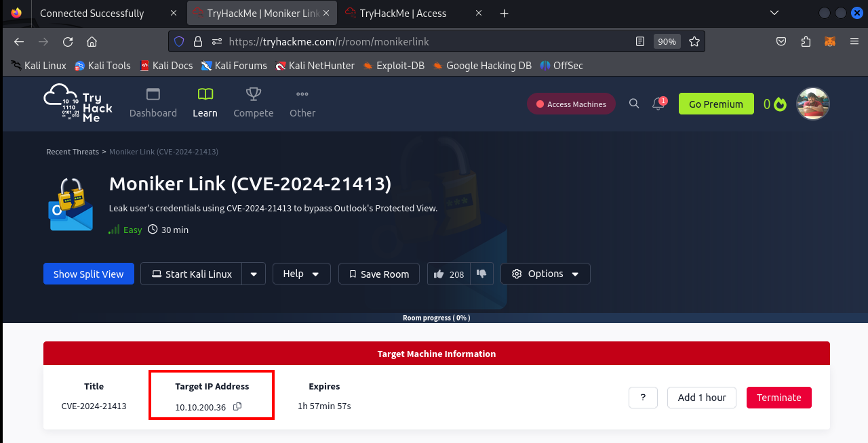Click the Room progress bar
Image resolution: width=868 pixels, height=443 pixels.
tap(436, 318)
